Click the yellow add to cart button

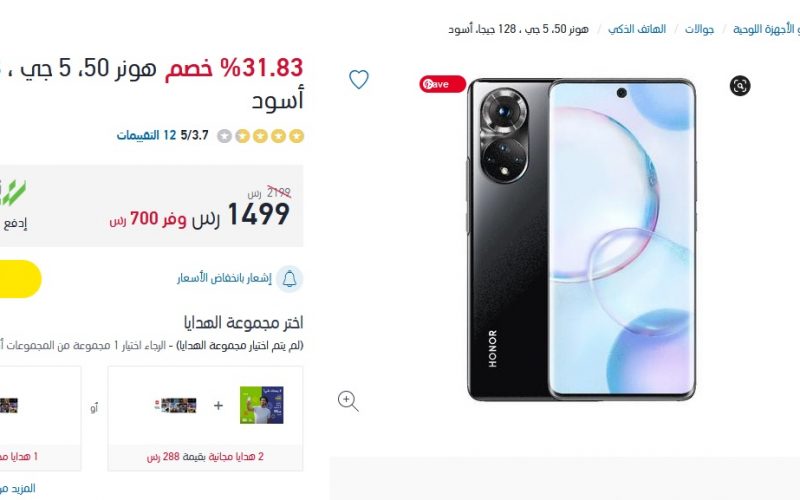[20, 279]
